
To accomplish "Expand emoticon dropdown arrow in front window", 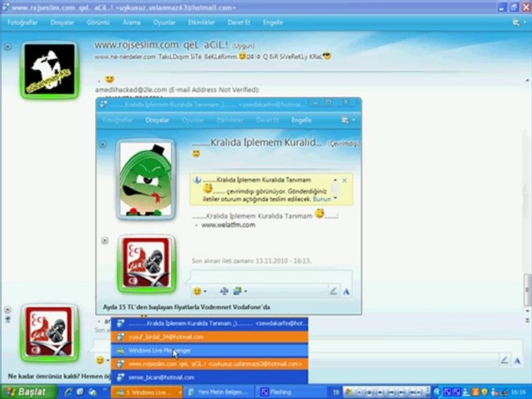I will click(x=205, y=291).
